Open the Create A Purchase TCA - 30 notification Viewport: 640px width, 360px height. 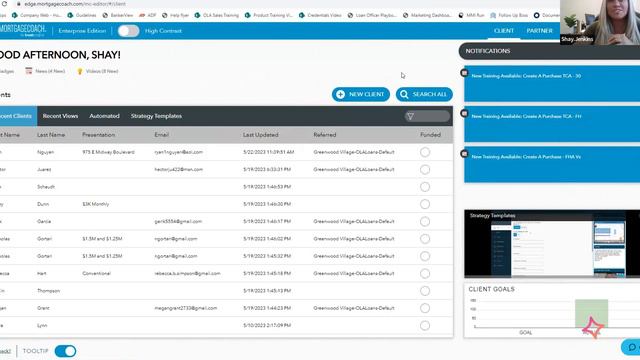pyautogui.click(x=552, y=84)
